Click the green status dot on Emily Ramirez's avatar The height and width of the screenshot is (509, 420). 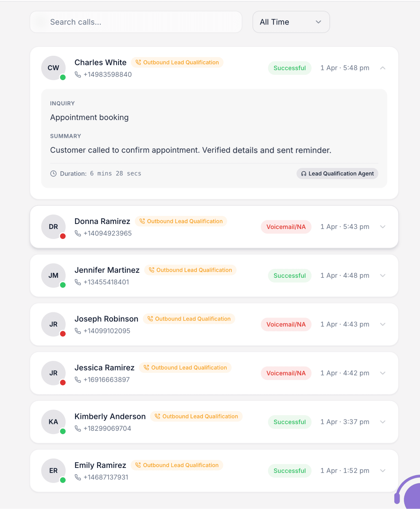(63, 480)
